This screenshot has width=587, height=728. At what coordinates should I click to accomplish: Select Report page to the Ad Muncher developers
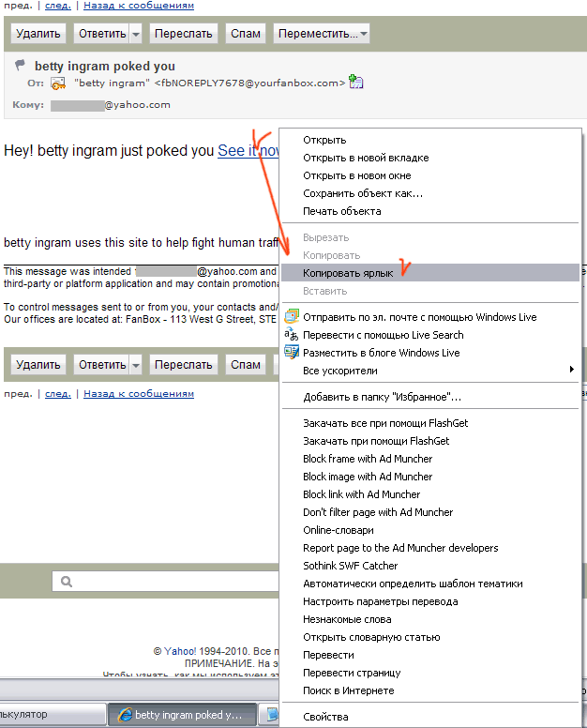coord(430,548)
